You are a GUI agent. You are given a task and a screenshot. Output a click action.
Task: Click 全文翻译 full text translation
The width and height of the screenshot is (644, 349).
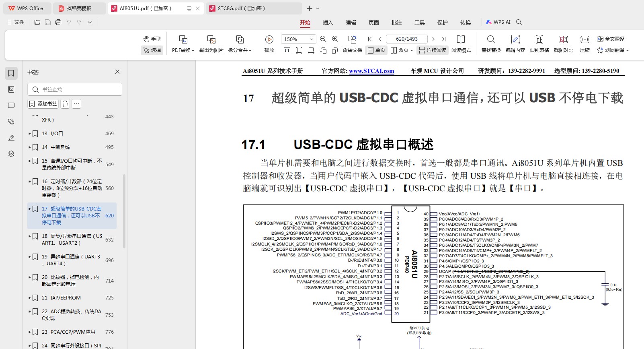click(611, 39)
